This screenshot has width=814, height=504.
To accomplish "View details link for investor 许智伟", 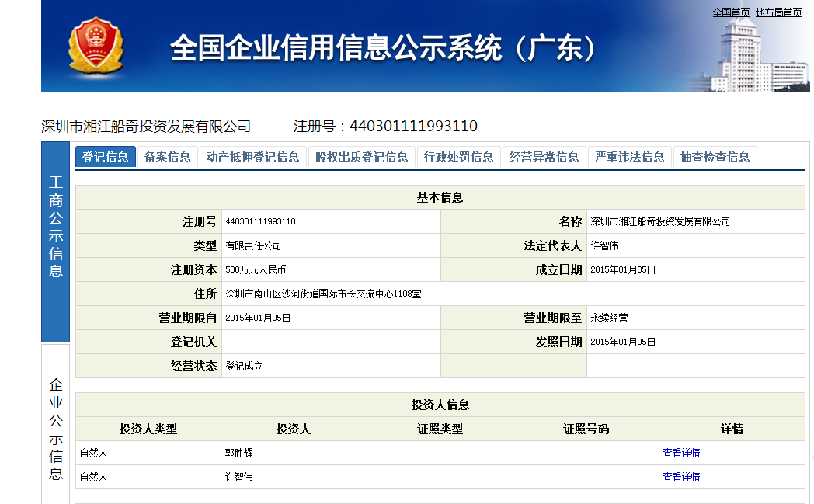I will click(x=682, y=477).
